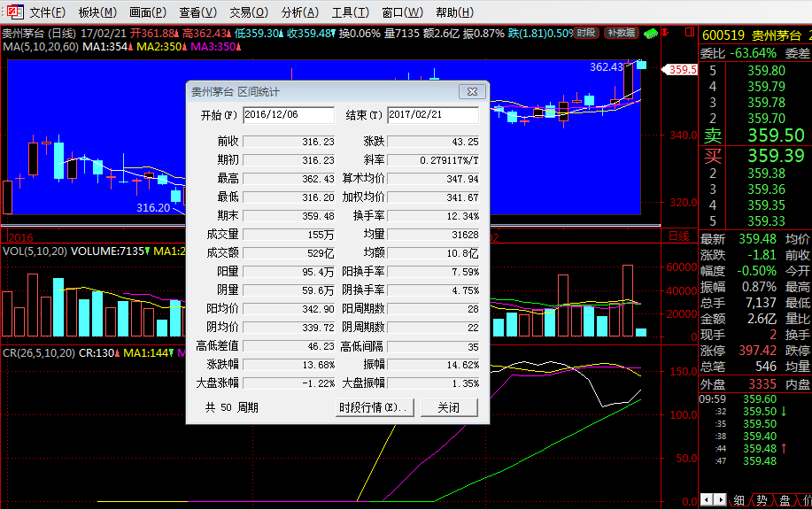
Task: Click the green chip icon beside 补数据
Action: pos(651,34)
